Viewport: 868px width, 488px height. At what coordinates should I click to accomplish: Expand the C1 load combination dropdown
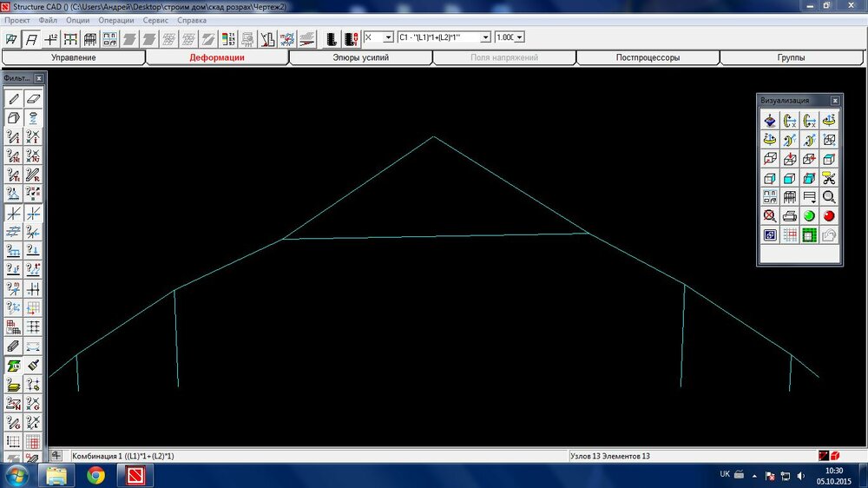click(485, 37)
